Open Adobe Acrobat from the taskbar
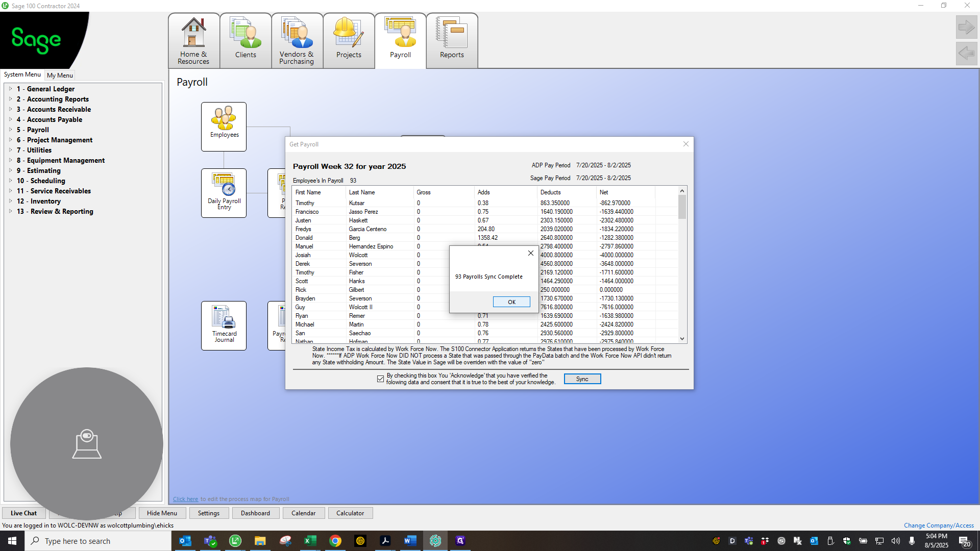Viewport: 980px width, 551px height. (x=385, y=541)
